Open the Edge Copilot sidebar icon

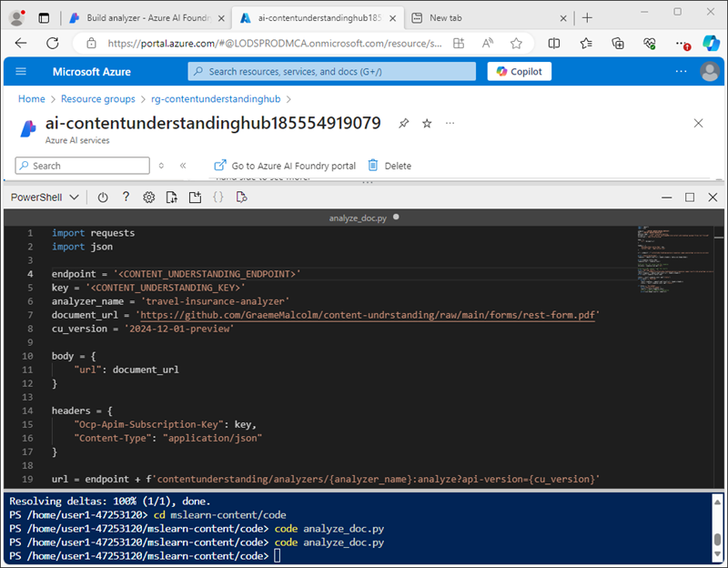pyautogui.click(x=711, y=43)
